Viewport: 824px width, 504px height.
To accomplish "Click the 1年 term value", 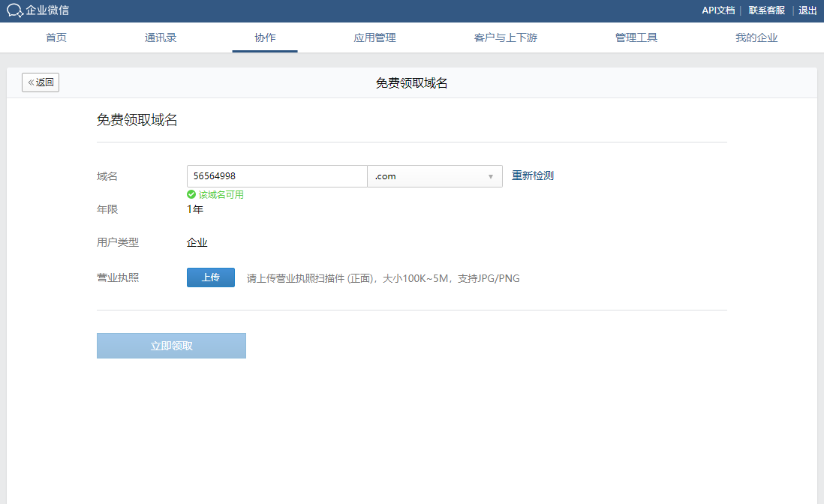I will click(x=195, y=209).
